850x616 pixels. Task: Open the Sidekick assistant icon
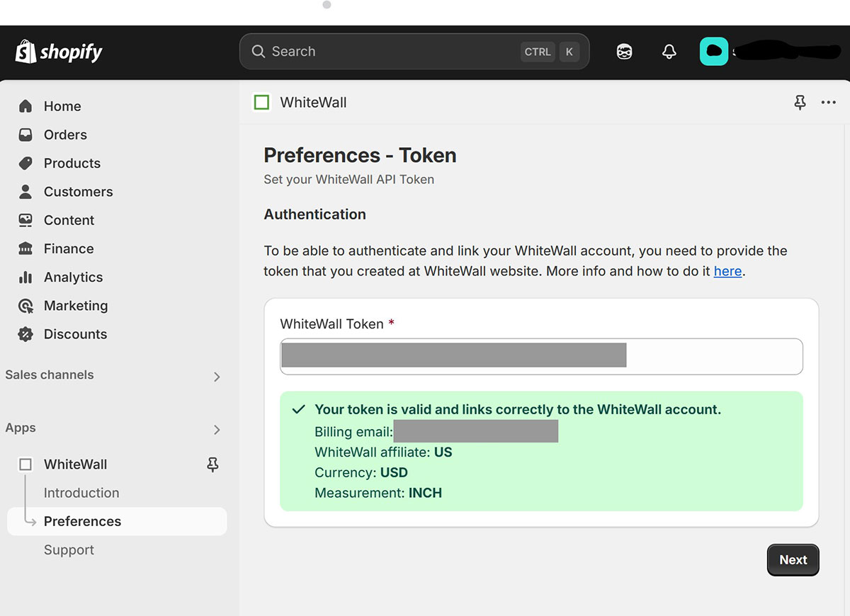[624, 52]
